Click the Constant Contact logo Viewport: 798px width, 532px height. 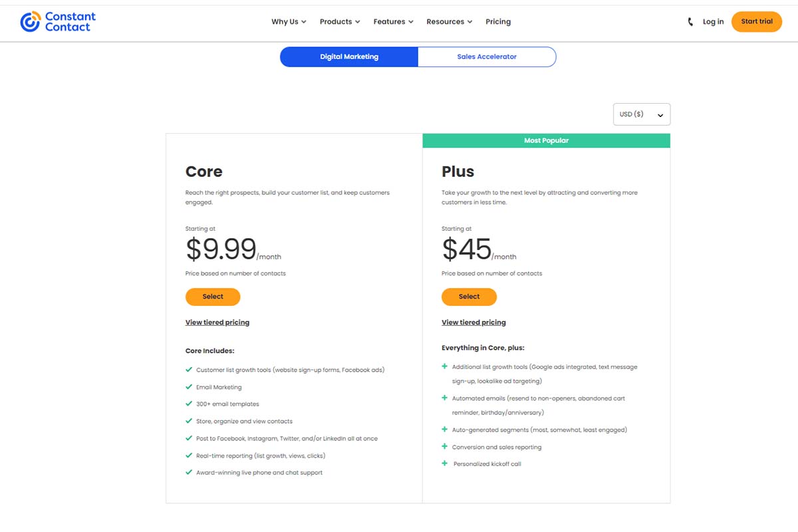[58, 21]
